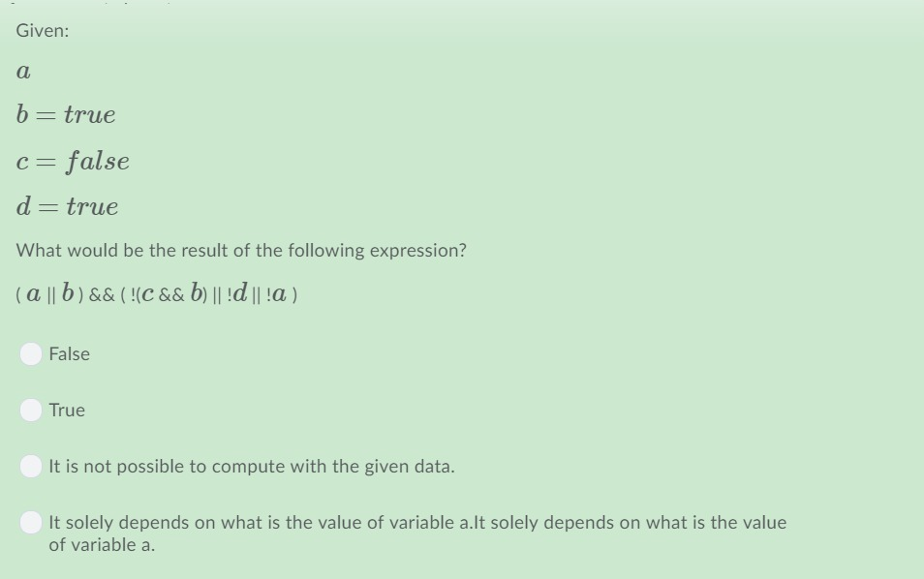Screen dimensions: 924x579
Task: Click the 'd = true' equation
Action: [67, 204]
